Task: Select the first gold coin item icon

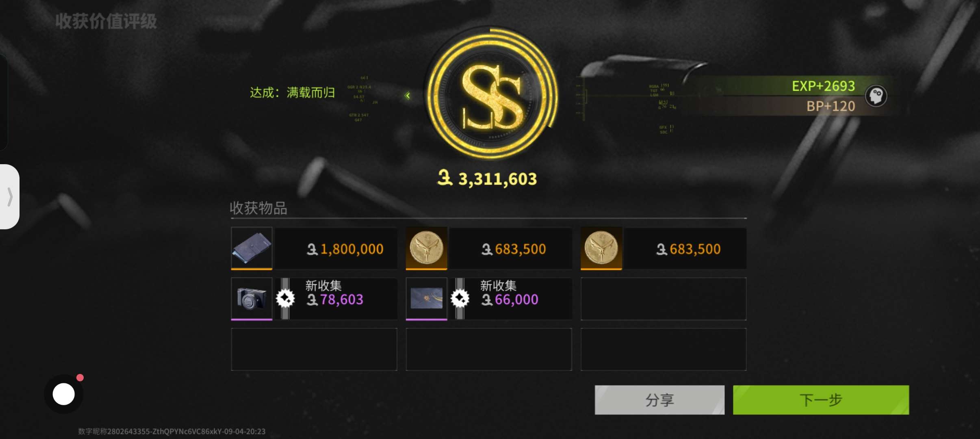Action: click(x=426, y=248)
